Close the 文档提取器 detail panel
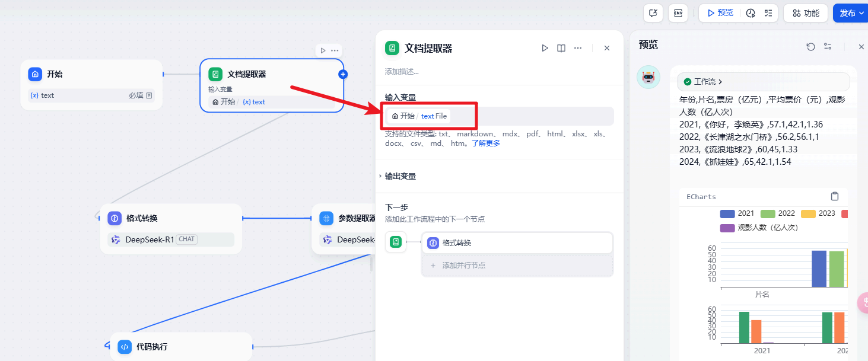This screenshot has width=868, height=361. (607, 48)
